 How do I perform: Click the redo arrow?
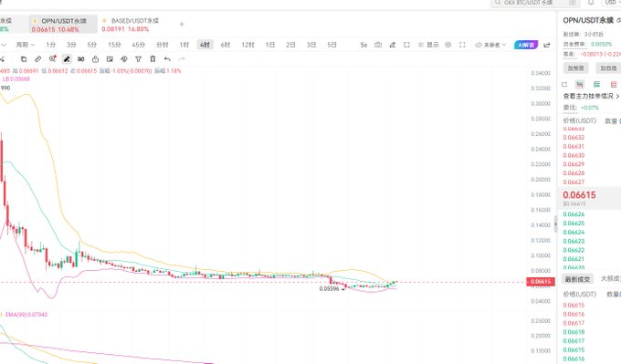tap(182, 59)
